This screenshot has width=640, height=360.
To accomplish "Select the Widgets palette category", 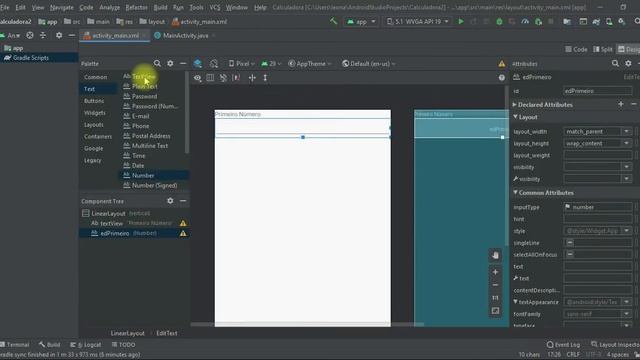I will [95, 113].
